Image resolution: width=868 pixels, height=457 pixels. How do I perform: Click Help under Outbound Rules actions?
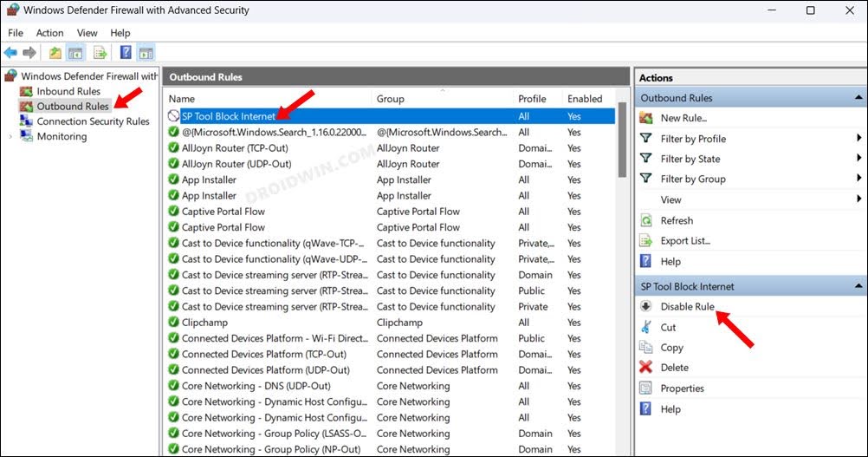[670, 262]
